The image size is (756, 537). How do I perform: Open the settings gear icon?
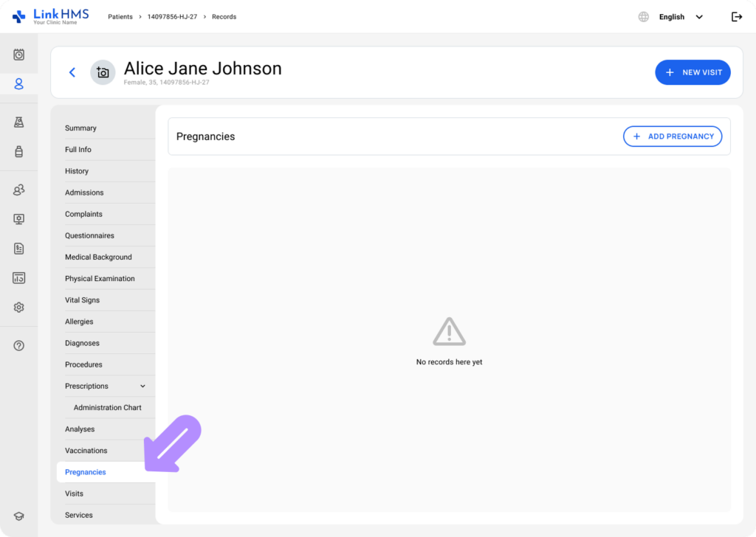19,308
